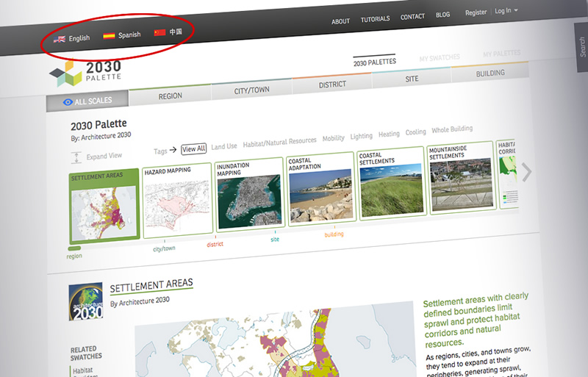Select the Spanish flag icon

(x=109, y=35)
